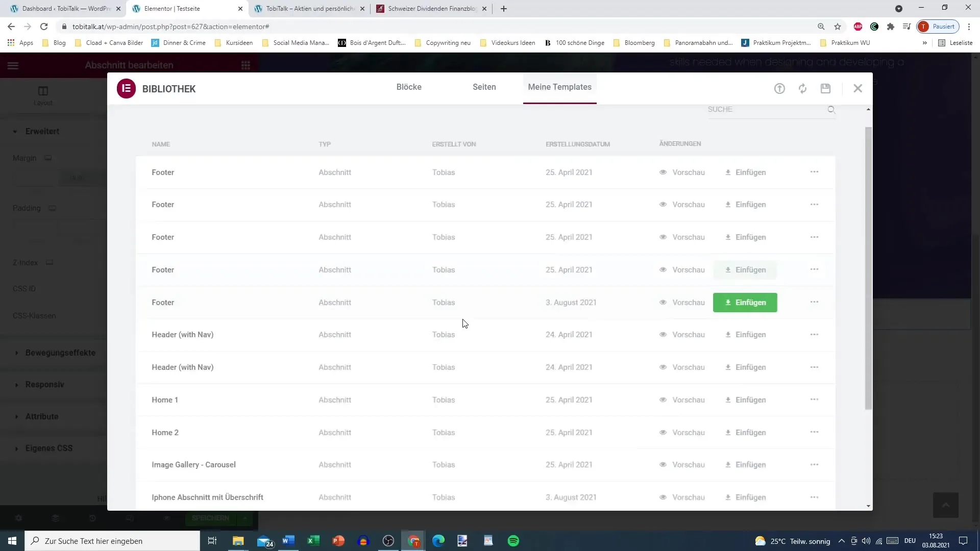Open the Bloomberg bookmark folder
The image size is (980, 551).
(634, 43)
